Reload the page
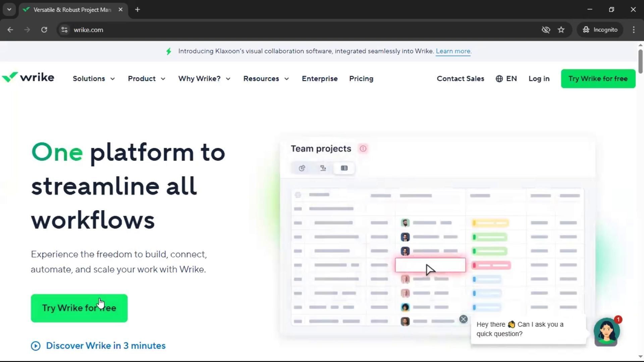644x362 pixels. coord(44,30)
